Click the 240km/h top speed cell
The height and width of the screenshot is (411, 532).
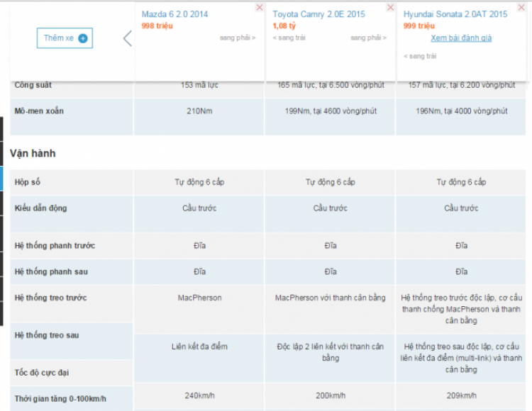(x=199, y=395)
